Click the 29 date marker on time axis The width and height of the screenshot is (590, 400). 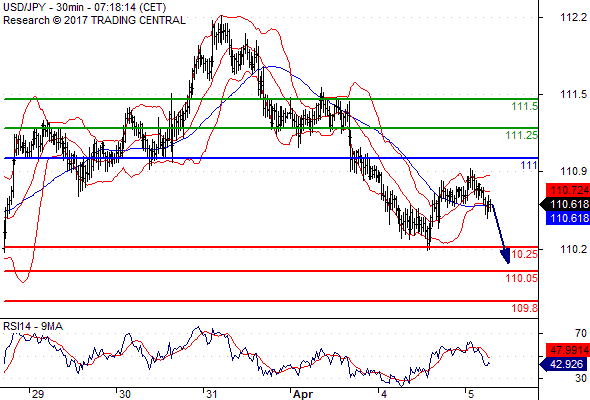(38, 394)
